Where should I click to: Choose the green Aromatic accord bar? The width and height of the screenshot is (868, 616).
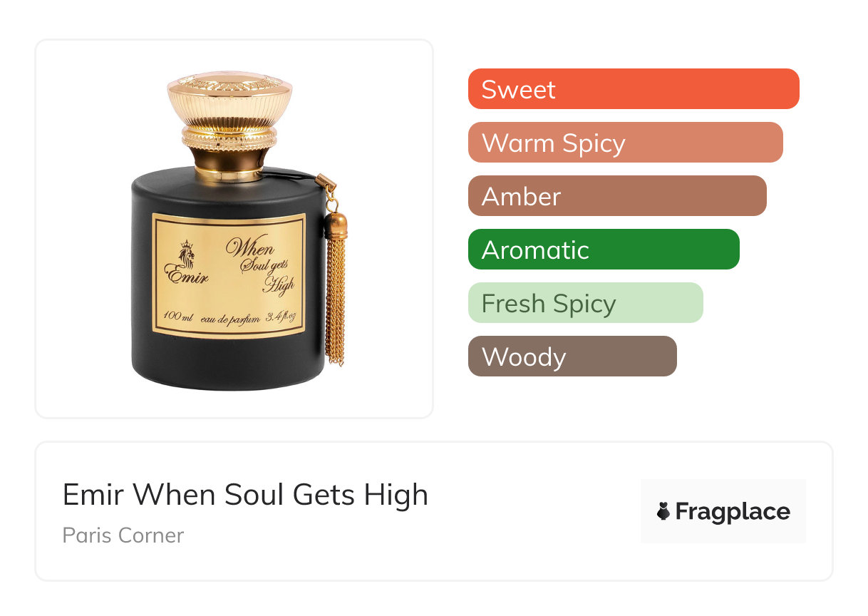point(604,250)
